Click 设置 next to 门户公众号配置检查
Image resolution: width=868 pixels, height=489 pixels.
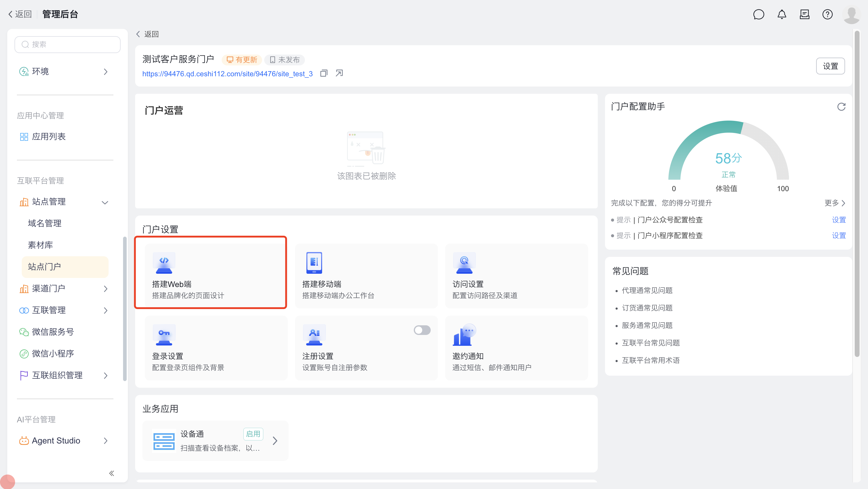pyautogui.click(x=838, y=220)
